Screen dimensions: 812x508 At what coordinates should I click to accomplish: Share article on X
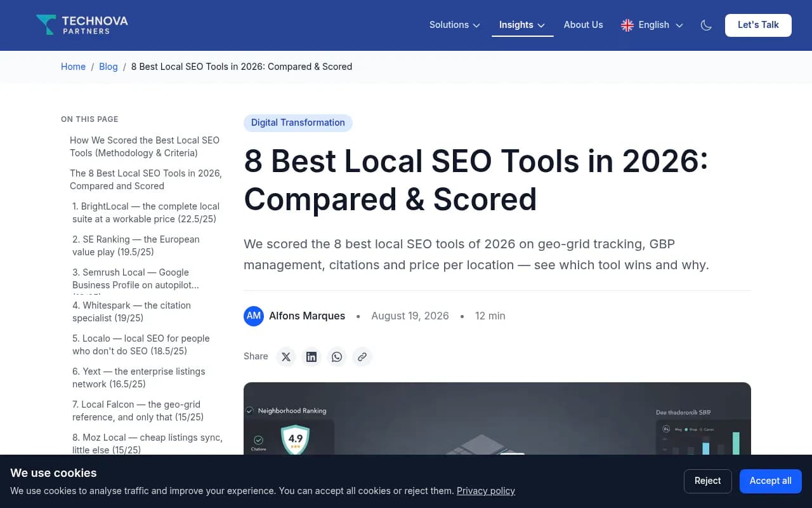pyautogui.click(x=286, y=357)
